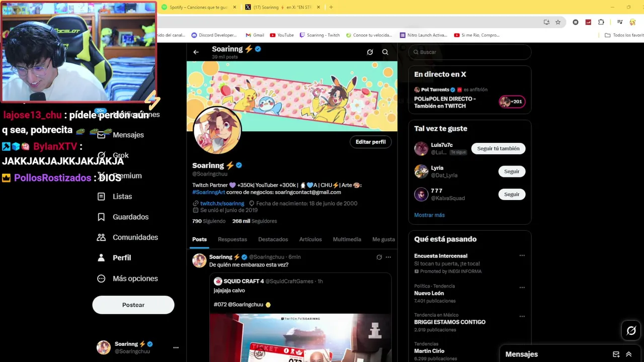Click the Editar perfil button
The width and height of the screenshot is (644, 362).
(370, 142)
